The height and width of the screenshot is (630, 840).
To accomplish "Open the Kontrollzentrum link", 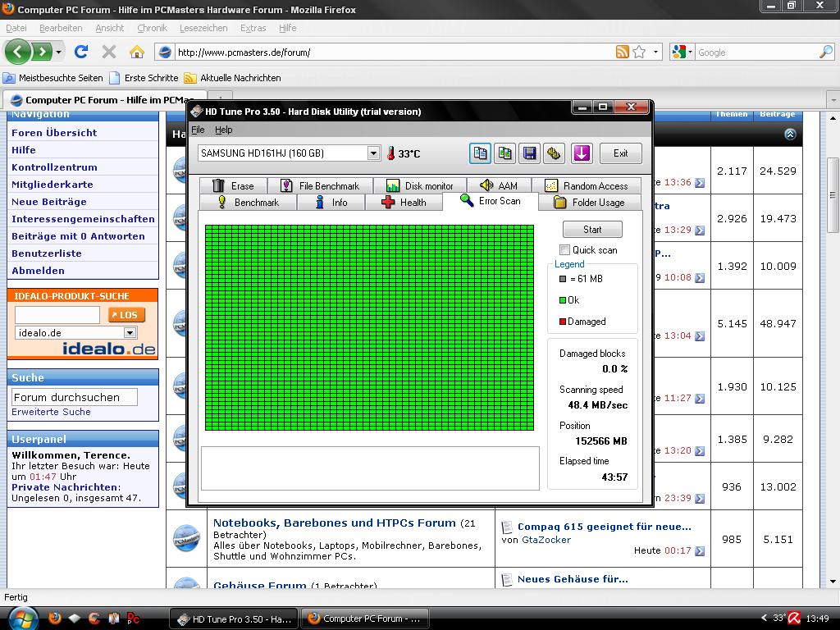I will [54, 167].
